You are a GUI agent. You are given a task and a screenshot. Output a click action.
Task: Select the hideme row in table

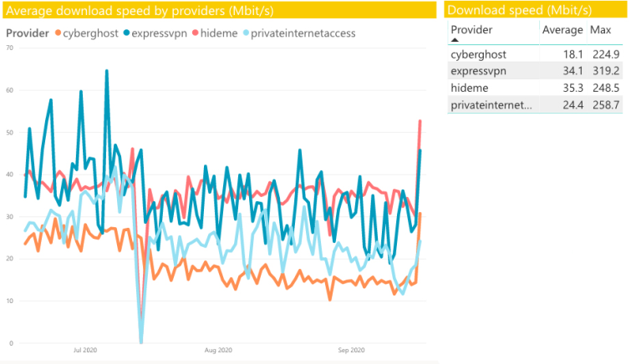(x=535, y=88)
